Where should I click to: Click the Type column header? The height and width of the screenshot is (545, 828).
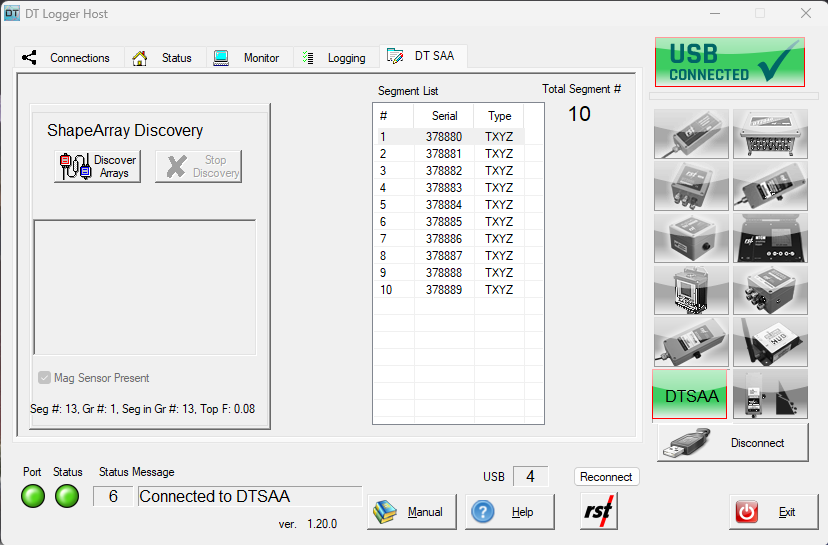click(499, 116)
